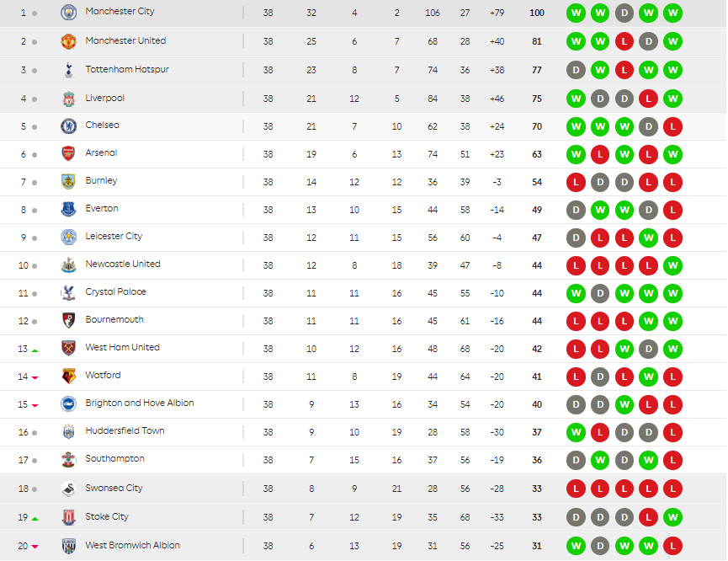Select the Huddersfield Town table row name

(125, 431)
